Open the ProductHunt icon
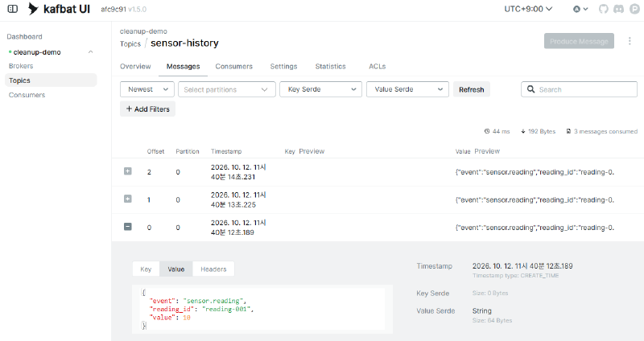This screenshot has height=341, width=644. click(634, 9)
